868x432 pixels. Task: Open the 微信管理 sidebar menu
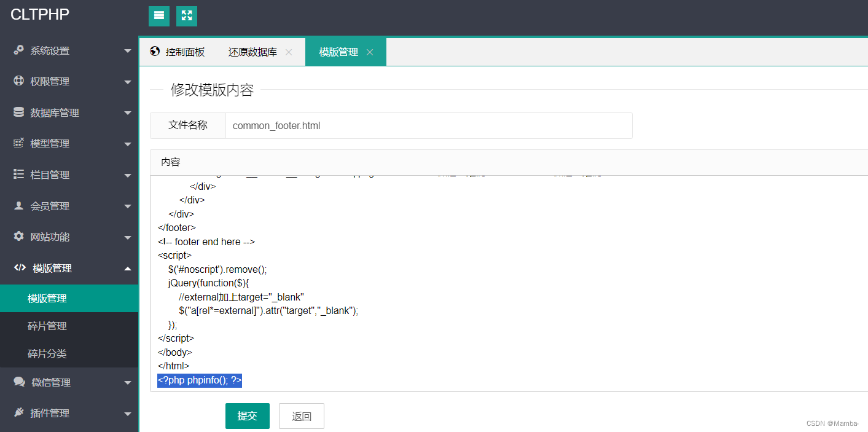[69, 382]
